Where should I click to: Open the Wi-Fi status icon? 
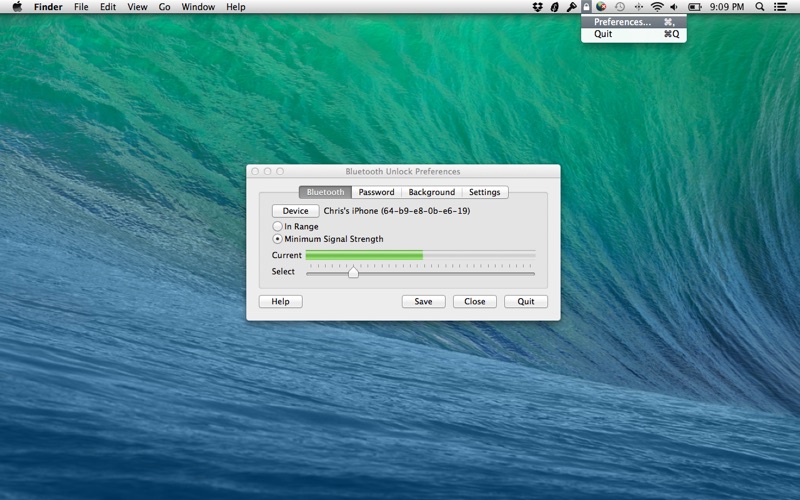coord(657,7)
